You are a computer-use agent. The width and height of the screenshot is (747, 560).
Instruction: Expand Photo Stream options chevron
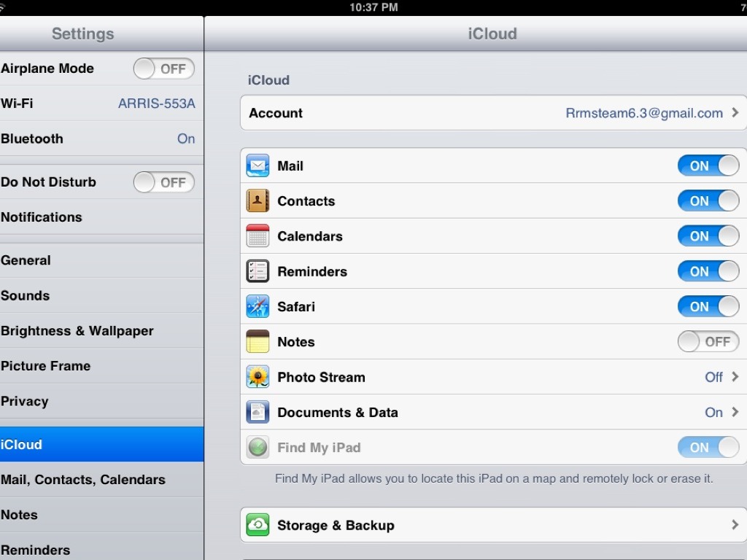coord(735,377)
